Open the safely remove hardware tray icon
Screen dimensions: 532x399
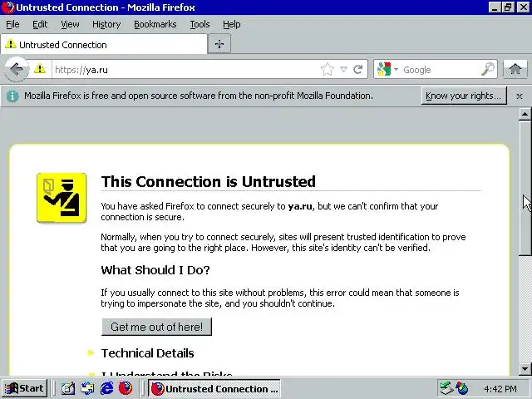(446, 388)
